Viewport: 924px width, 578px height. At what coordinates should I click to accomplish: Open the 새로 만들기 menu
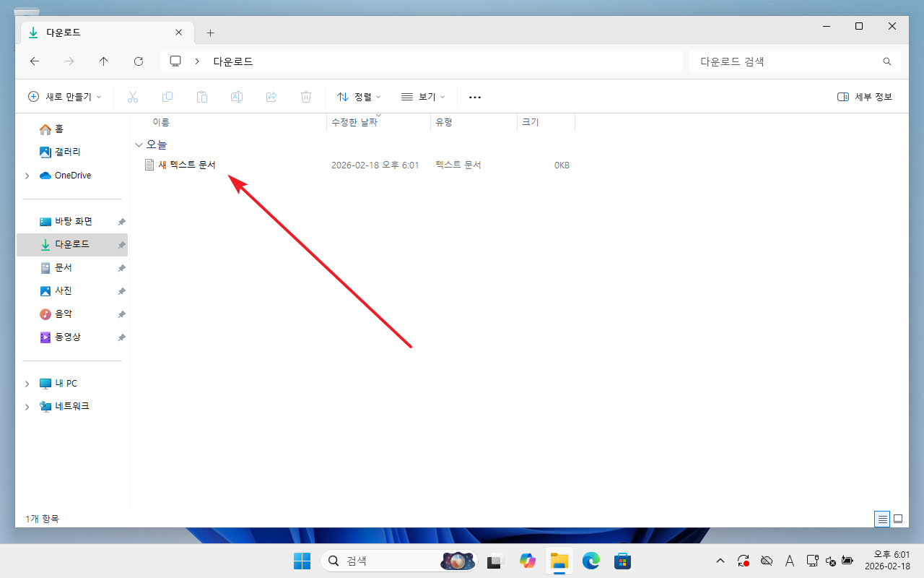click(x=64, y=97)
